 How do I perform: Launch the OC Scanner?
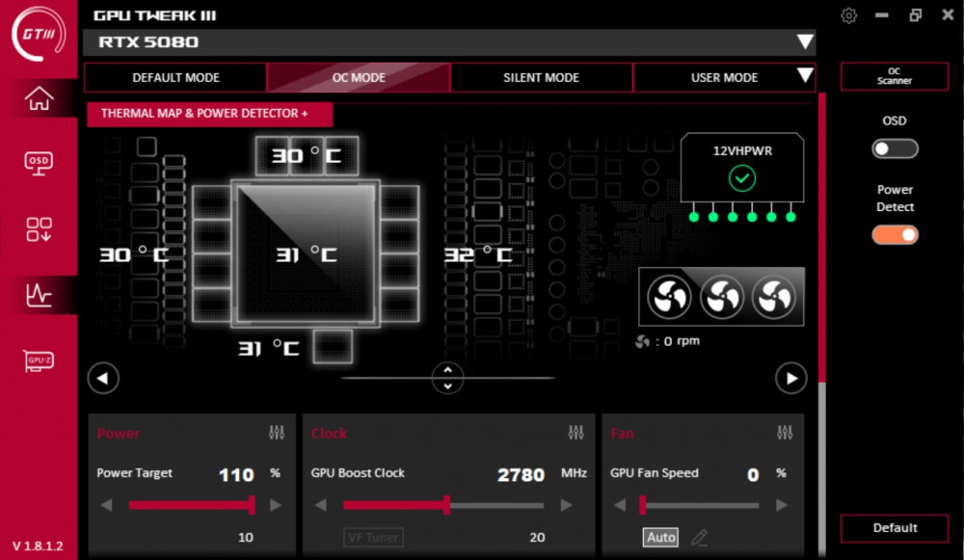coord(895,76)
